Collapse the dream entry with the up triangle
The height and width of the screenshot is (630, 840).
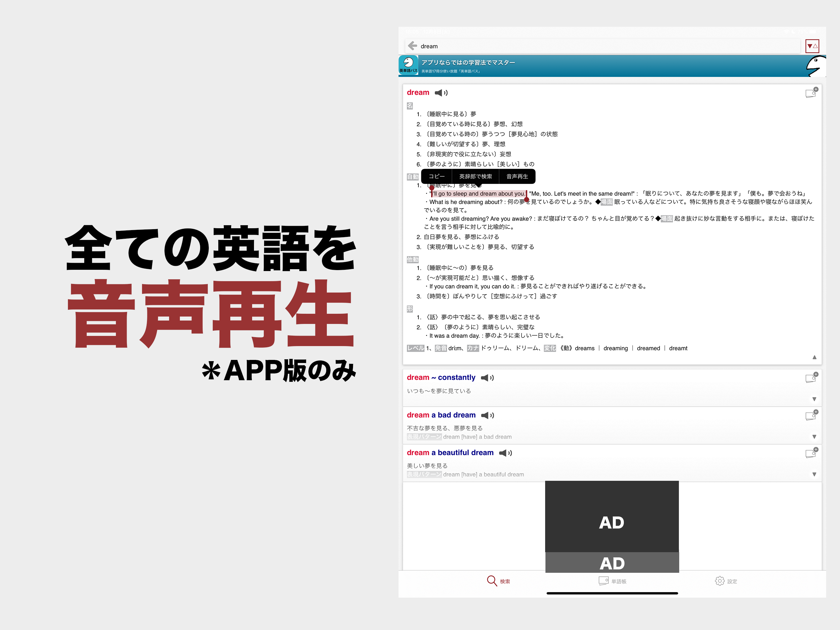[x=814, y=357]
